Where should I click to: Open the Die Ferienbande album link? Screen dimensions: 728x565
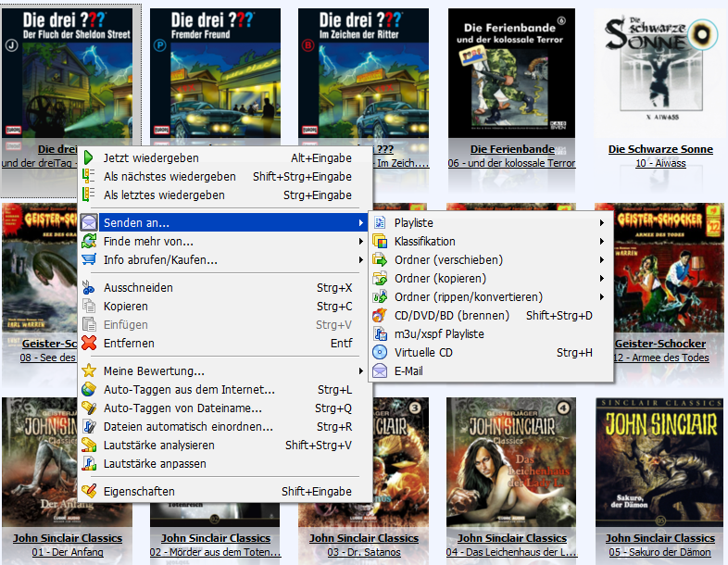(512, 149)
